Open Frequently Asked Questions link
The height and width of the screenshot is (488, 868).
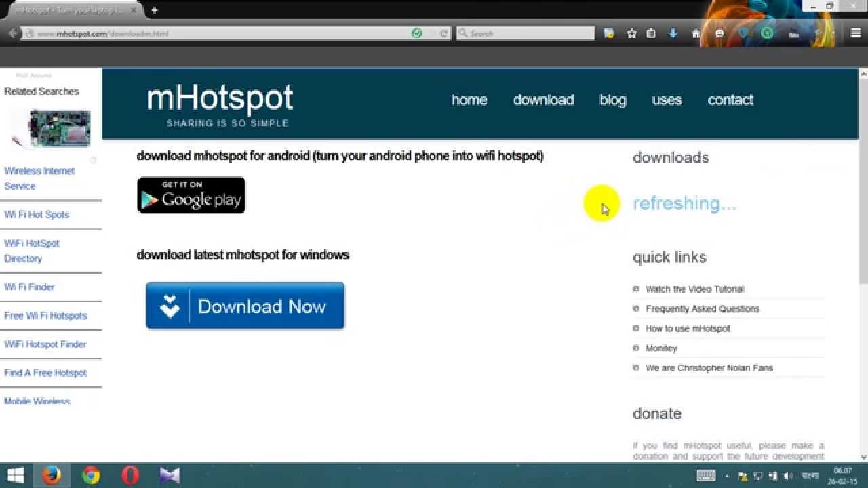703,308
